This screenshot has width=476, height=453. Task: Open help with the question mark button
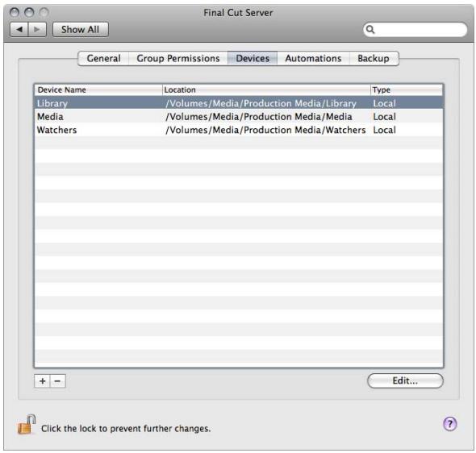(450, 424)
